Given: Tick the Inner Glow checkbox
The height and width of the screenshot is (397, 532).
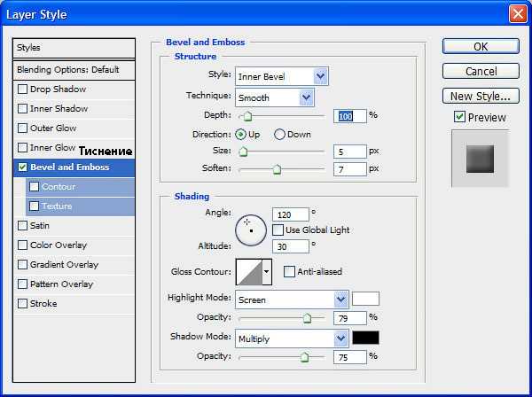Looking at the screenshot, I should click(22, 147).
